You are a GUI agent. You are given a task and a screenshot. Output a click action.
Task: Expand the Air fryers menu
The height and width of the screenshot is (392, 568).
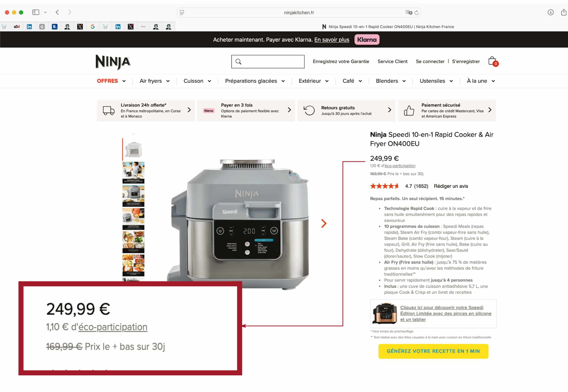coord(155,81)
